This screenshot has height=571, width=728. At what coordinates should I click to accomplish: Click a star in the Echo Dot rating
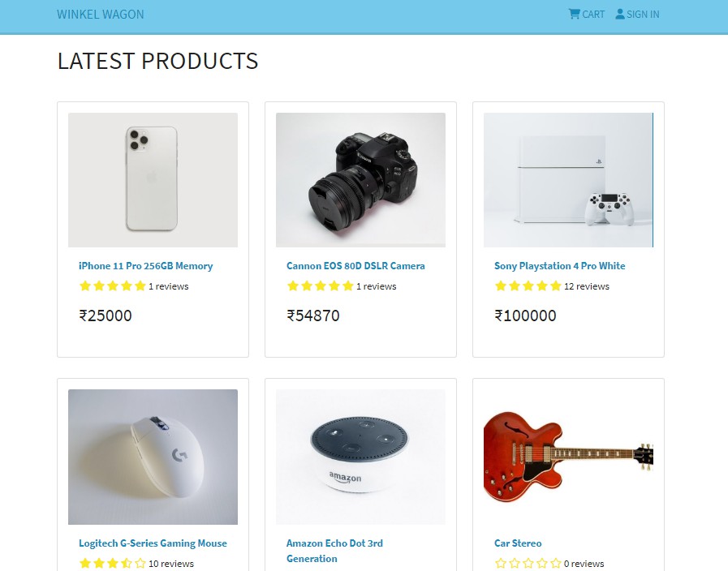pyautogui.click(x=292, y=570)
